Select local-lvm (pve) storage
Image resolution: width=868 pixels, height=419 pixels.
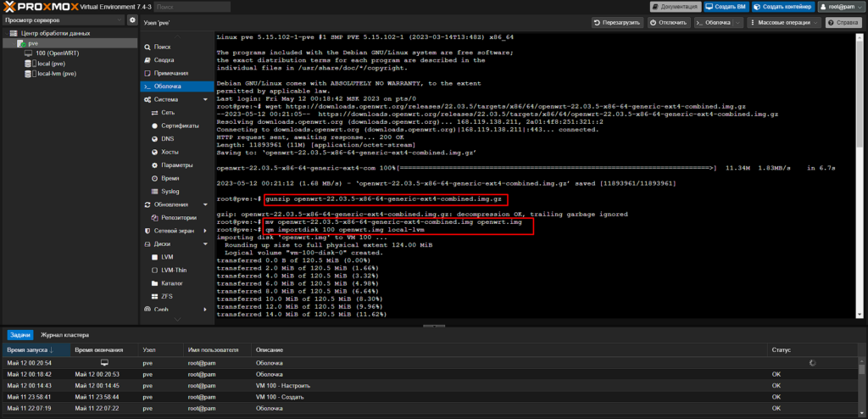[57, 74]
